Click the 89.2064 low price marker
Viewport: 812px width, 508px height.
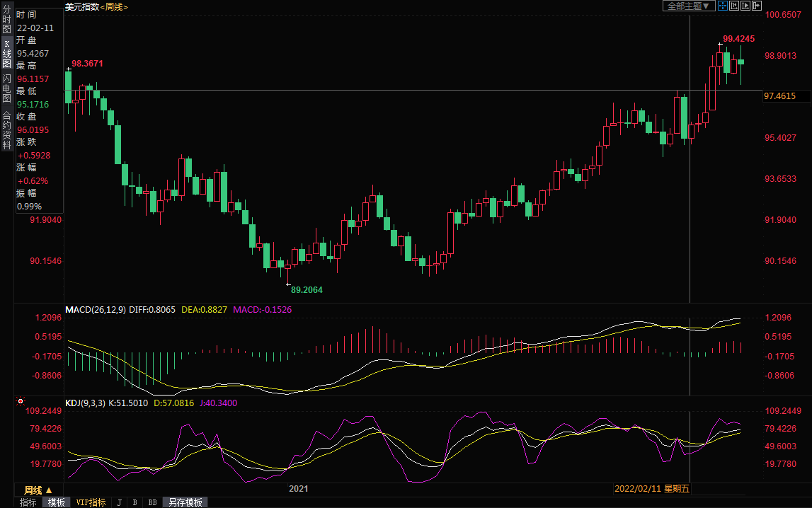tap(307, 289)
